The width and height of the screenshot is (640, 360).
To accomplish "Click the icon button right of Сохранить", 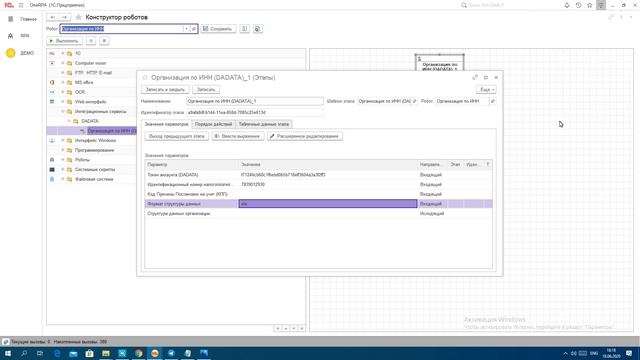I will pos(244,29).
